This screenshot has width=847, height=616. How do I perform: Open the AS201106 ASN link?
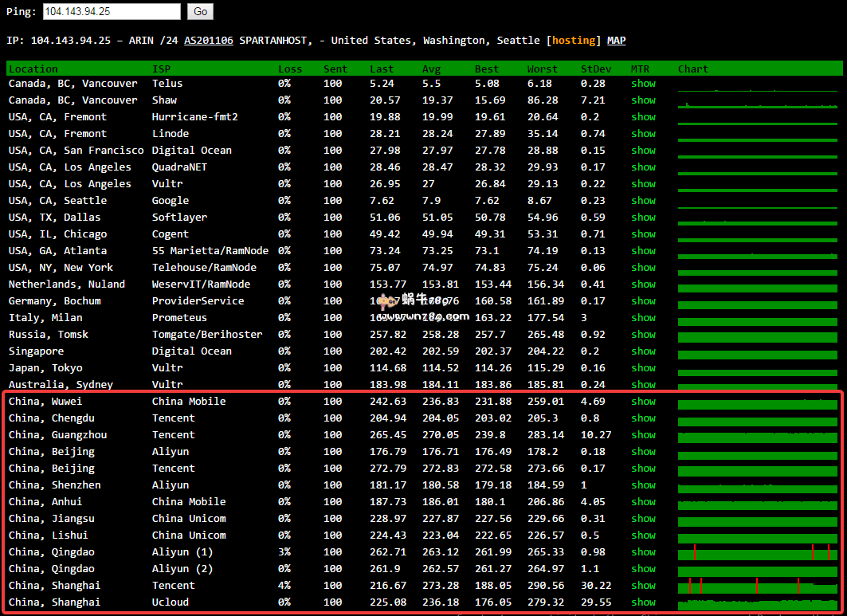tap(209, 40)
